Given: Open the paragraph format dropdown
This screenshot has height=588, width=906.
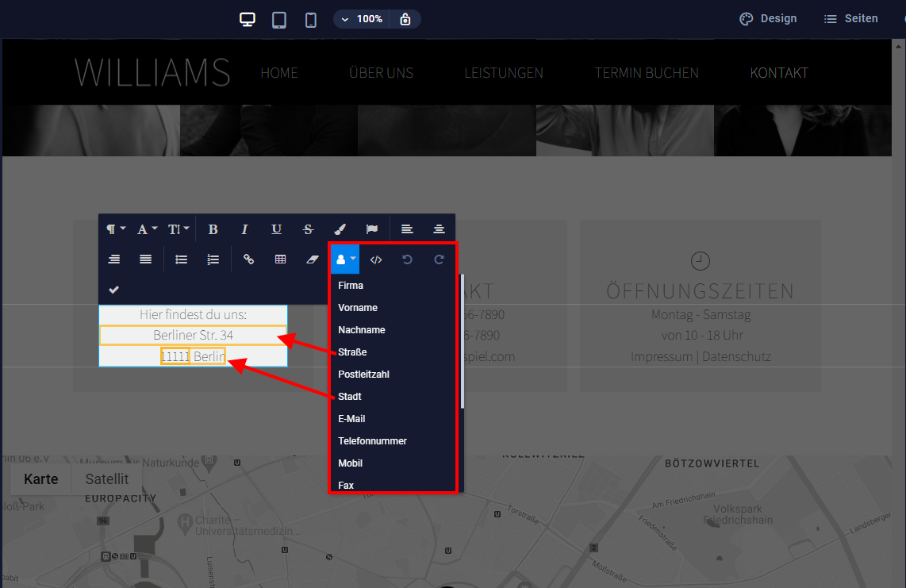Looking at the screenshot, I should [116, 229].
